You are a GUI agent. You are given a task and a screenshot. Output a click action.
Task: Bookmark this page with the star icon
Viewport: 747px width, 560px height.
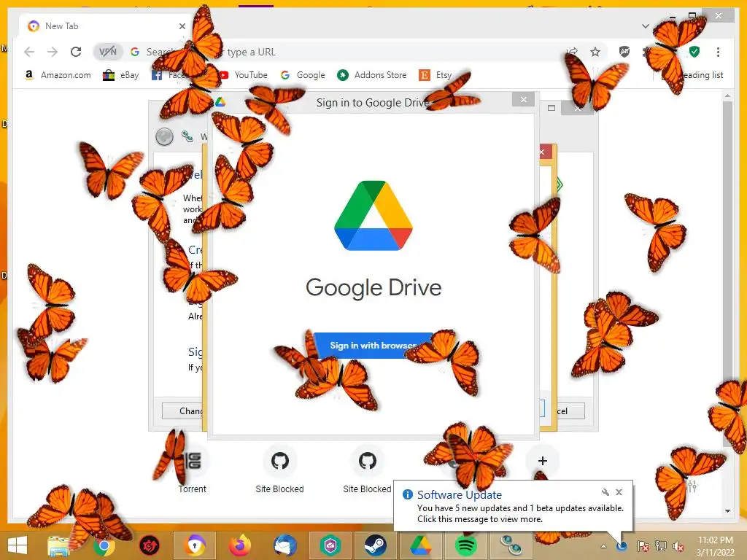coord(595,52)
